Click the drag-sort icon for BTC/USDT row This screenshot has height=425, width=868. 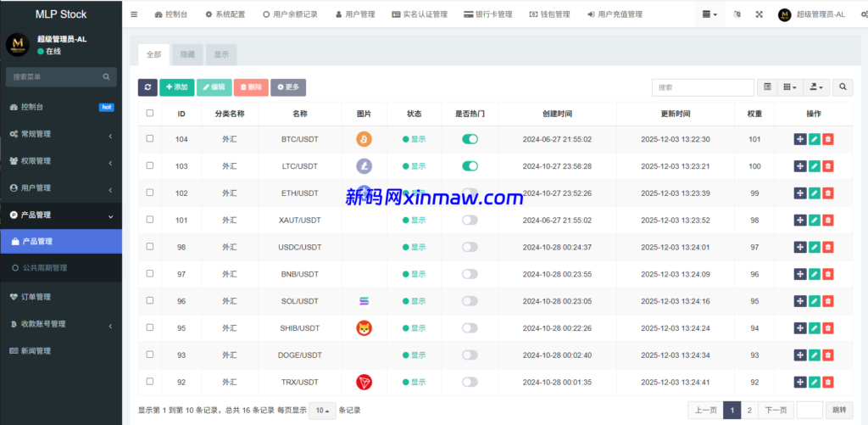pos(800,139)
